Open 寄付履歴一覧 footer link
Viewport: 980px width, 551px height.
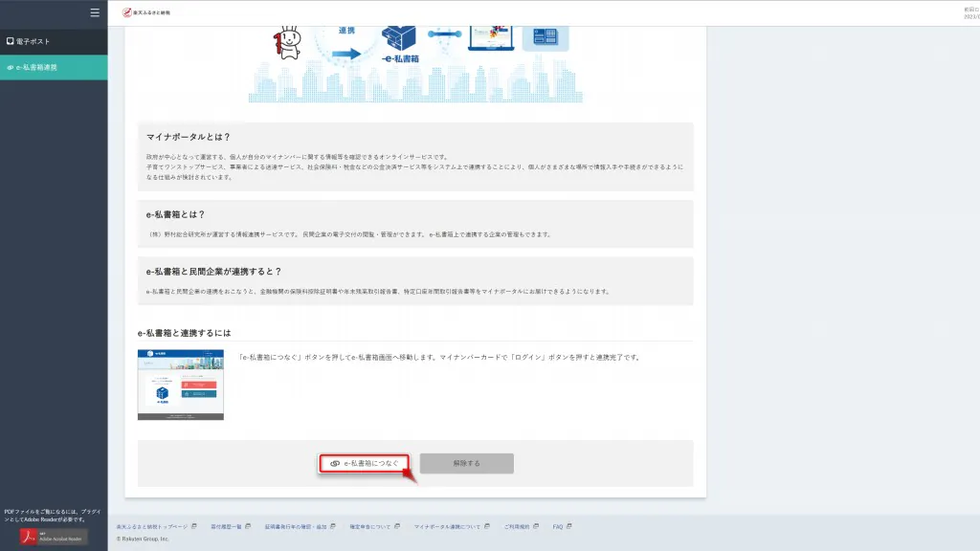click(x=226, y=526)
